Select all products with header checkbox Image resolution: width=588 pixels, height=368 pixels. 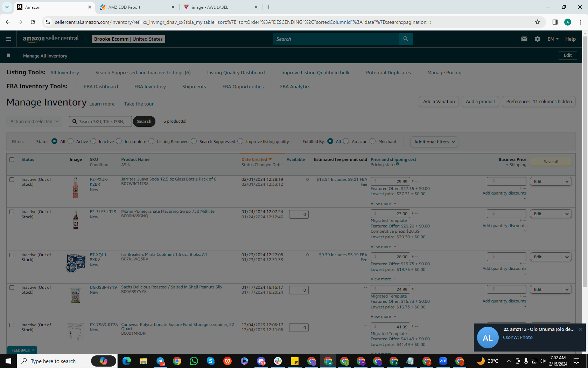pos(12,159)
